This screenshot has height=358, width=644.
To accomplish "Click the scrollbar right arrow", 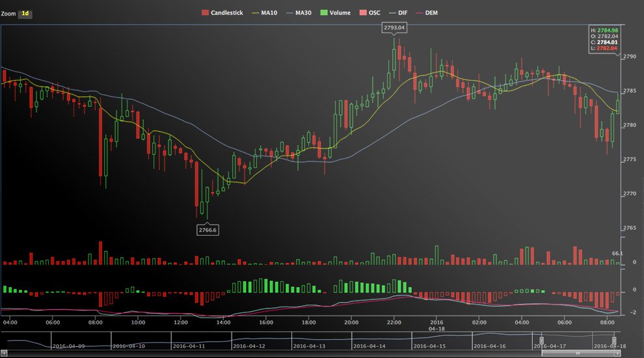I will coord(617,353).
